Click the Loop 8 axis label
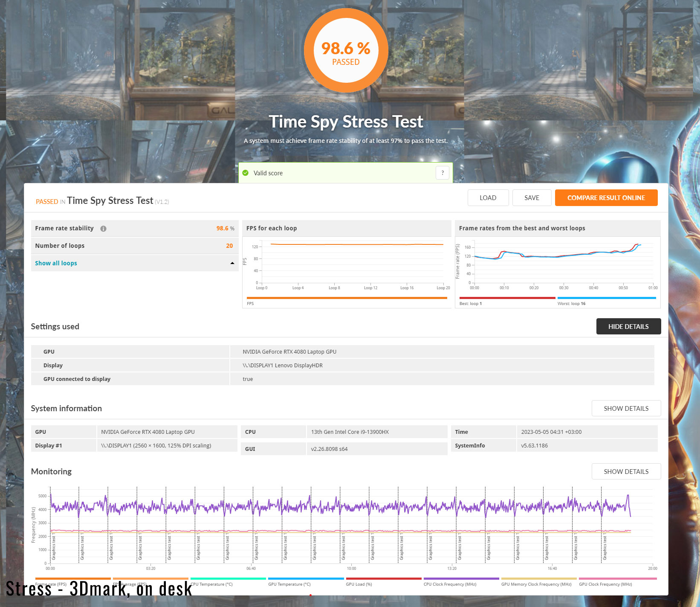 (x=334, y=288)
